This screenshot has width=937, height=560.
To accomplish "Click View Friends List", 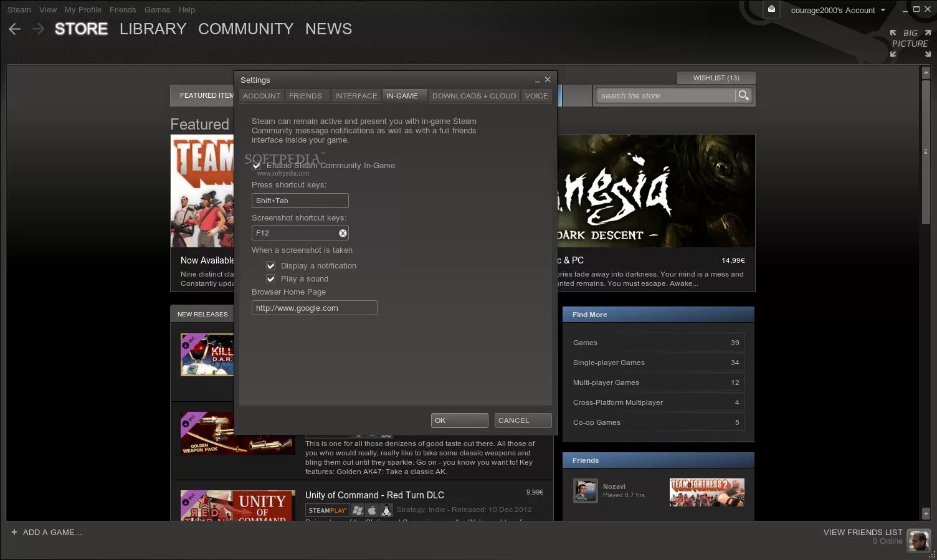I will tap(863, 532).
